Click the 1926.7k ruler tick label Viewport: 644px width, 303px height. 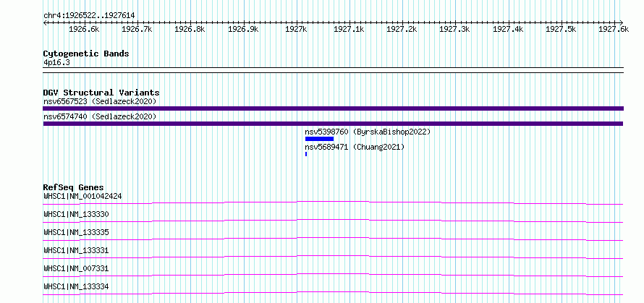click(x=137, y=29)
